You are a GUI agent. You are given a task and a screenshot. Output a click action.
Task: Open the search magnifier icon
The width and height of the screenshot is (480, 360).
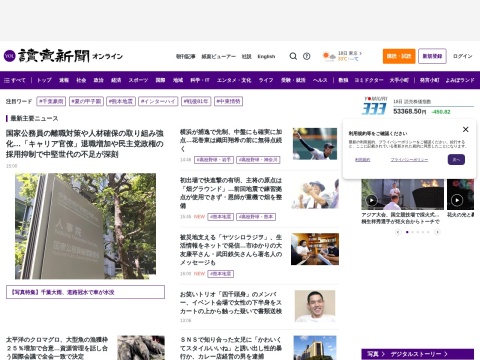click(293, 56)
